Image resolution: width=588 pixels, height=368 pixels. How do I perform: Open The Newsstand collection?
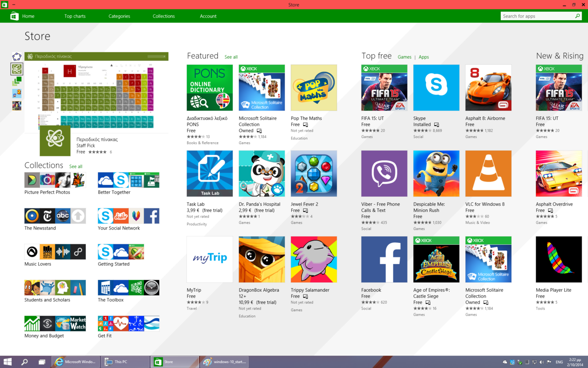(x=55, y=219)
